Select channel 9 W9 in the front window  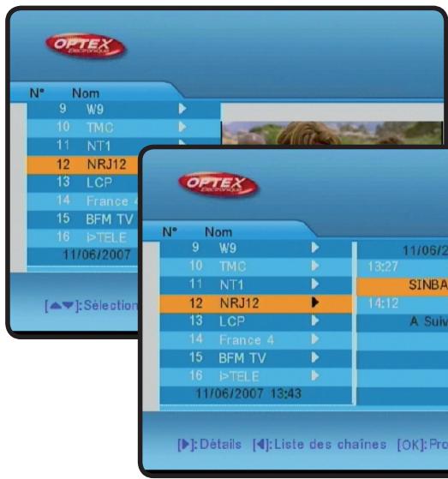pyautogui.click(x=256, y=248)
